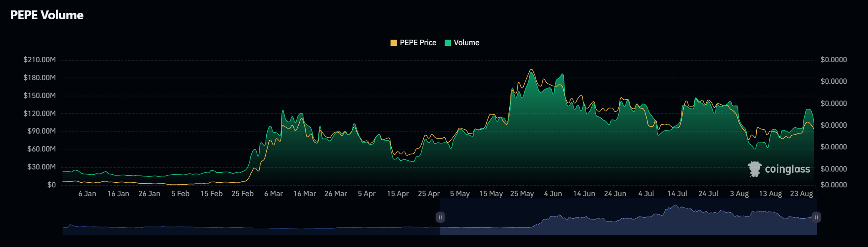
Task: Click the 6 Mar date label
Action: 273,194
